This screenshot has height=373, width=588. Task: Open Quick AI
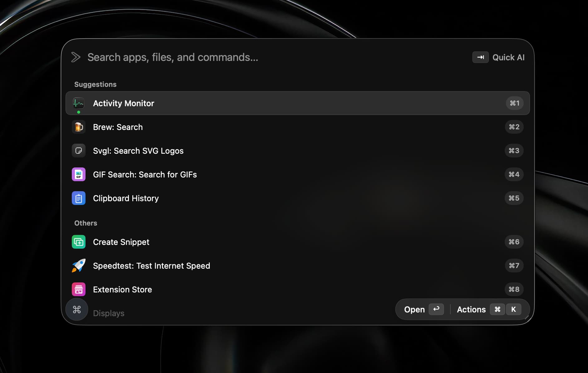(499, 57)
